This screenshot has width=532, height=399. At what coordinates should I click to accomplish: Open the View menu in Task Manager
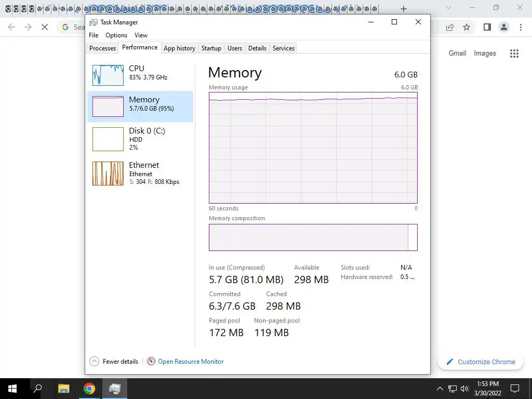pos(141,35)
